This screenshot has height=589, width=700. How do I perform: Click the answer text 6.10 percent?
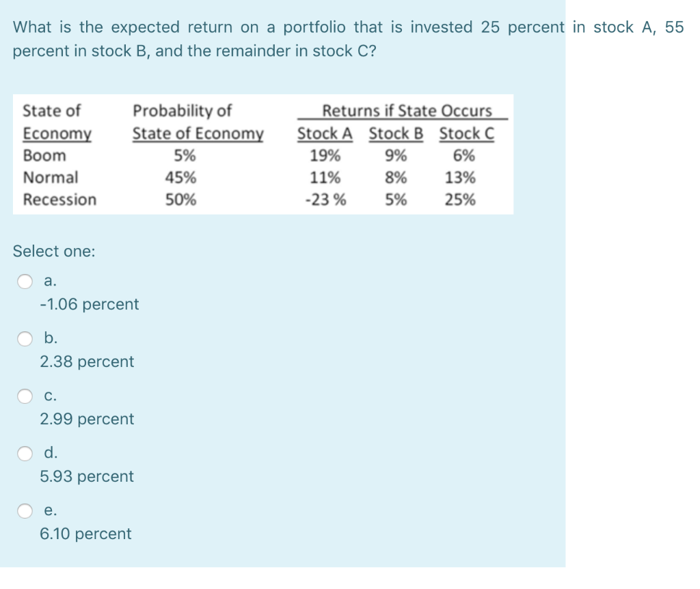(x=86, y=534)
